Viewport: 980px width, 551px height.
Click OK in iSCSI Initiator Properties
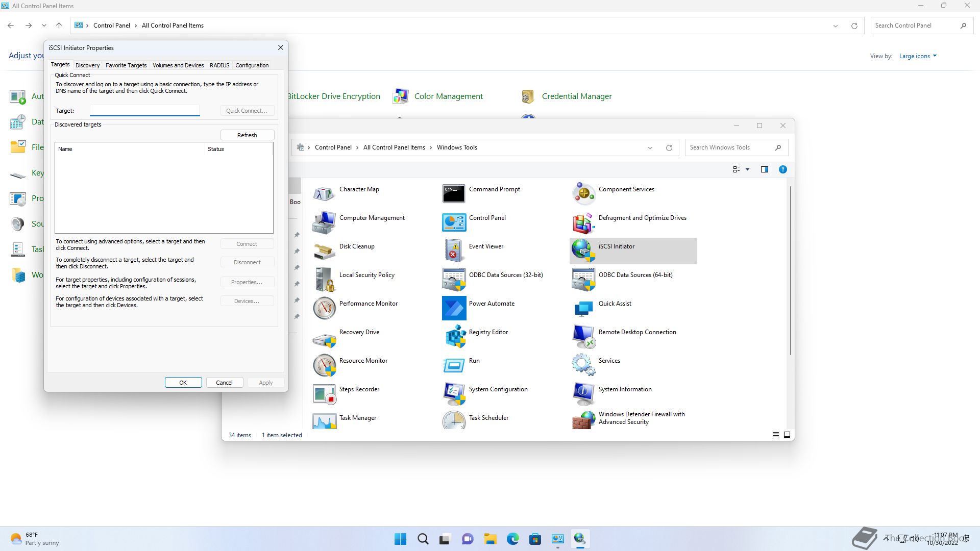pos(183,383)
